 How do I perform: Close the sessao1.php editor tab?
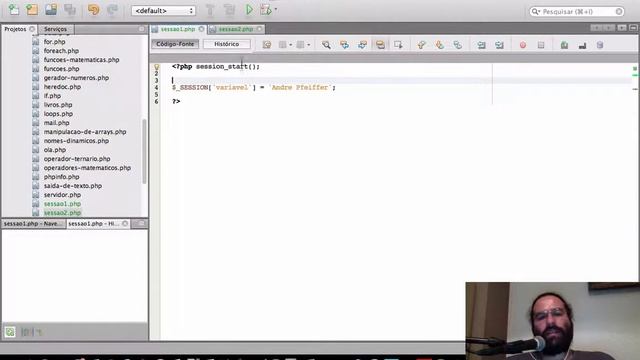201,29
